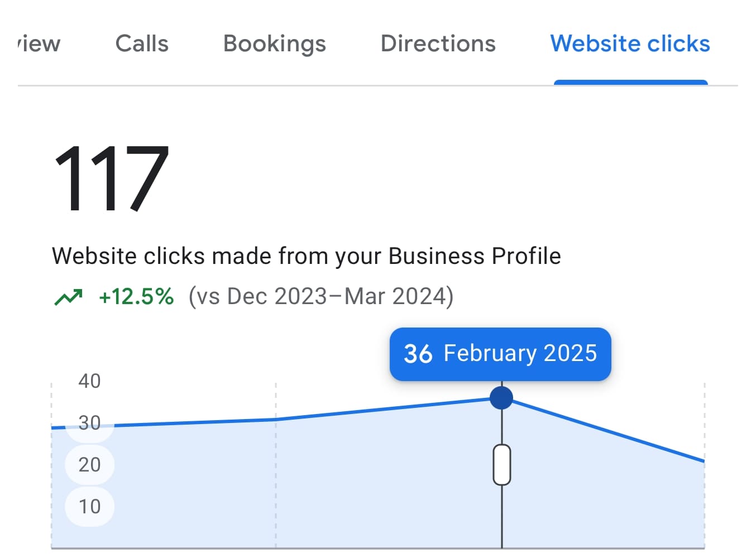This screenshot has width=756, height=558.
Task: Open the Bookings tab
Action: click(x=274, y=44)
